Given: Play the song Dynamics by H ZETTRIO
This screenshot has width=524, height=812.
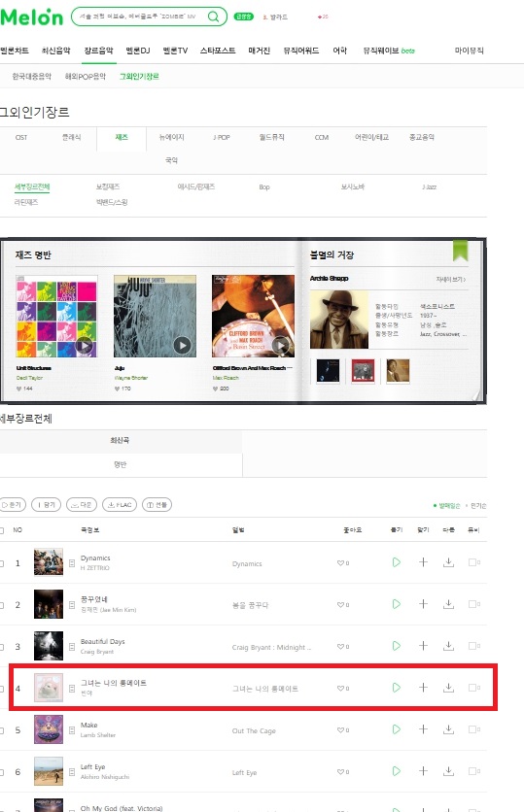Looking at the screenshot, I should click(396, 562).
